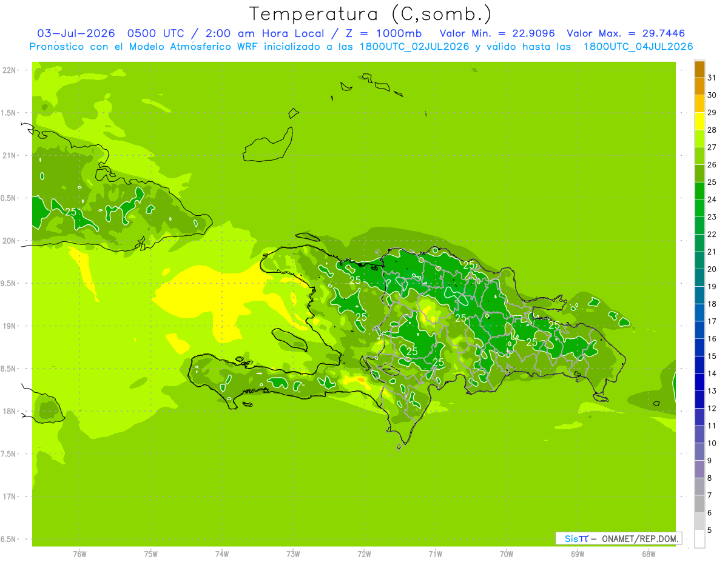Image resolution: width=728 pixels, height=562 pixels.
Task: Click the 72W longitude axis label
Action: point(364,554)
